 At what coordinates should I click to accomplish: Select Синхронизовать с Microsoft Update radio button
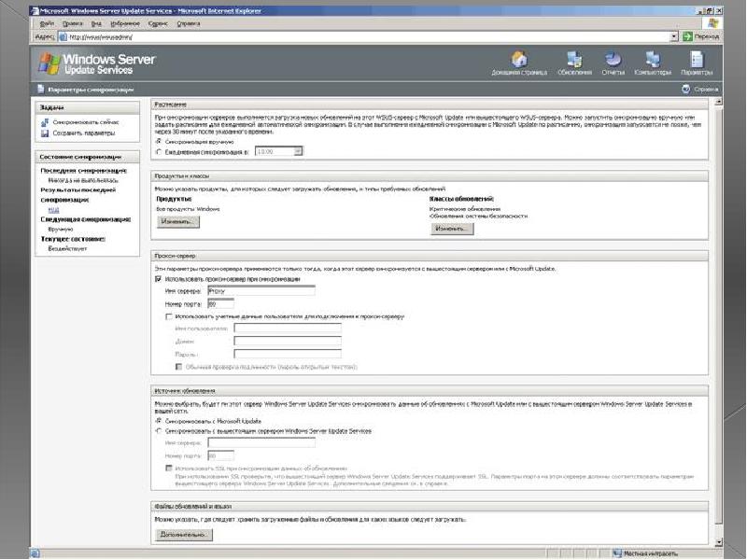pos(159,421)
